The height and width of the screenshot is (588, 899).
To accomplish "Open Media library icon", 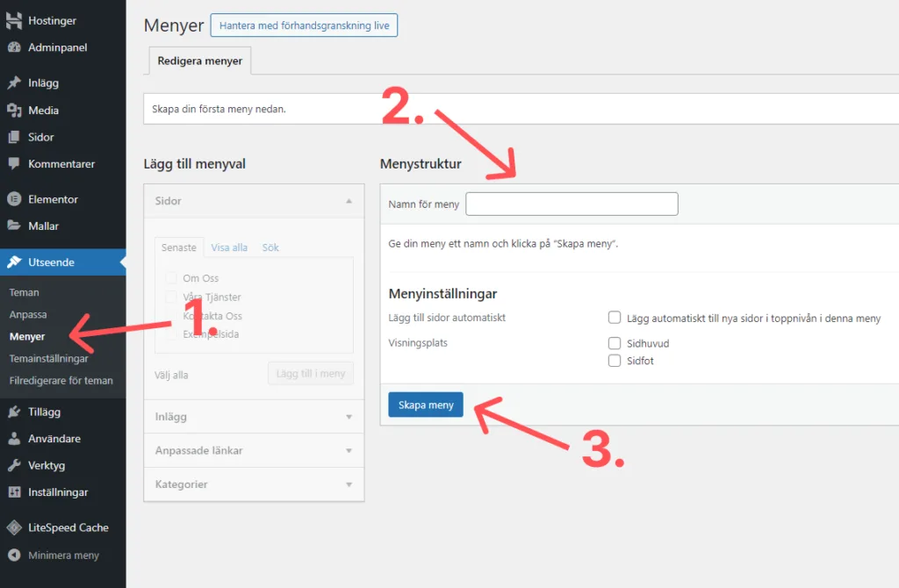I will coord(14,110).
